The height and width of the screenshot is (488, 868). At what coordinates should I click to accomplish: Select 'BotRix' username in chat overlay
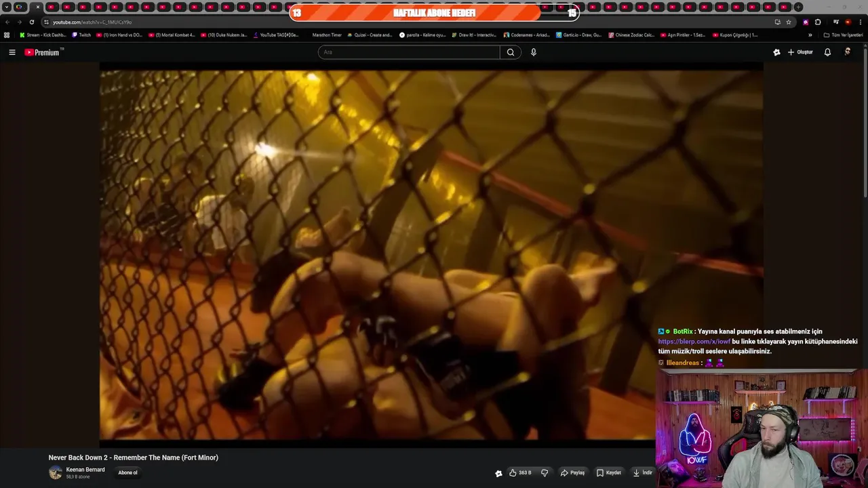[x=683, y=331]
